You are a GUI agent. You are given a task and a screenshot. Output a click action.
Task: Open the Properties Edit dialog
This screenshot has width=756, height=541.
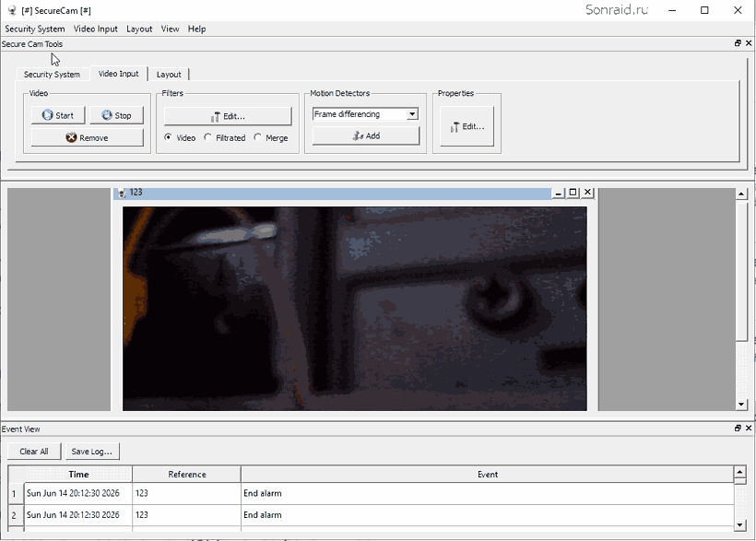467,126
